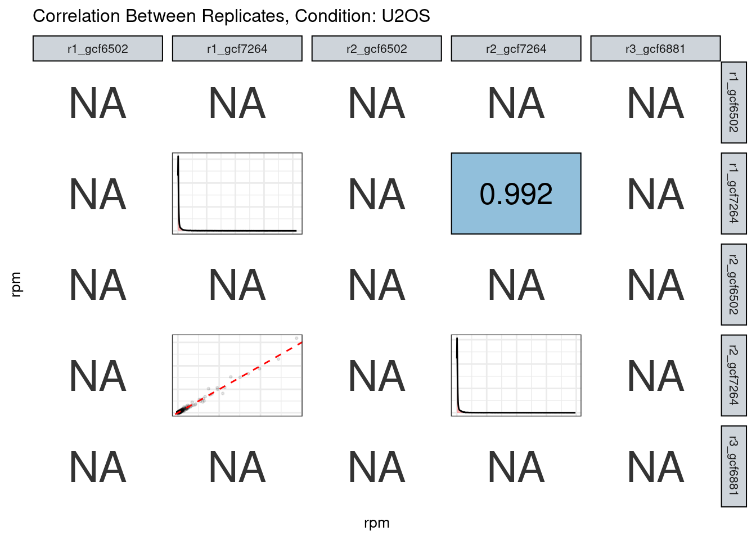This screenshot has height=540, width=756.
Task: Click NA cell in r2_gcf6502 row, r2_gcf6502 column
Action: coord(376,285)
